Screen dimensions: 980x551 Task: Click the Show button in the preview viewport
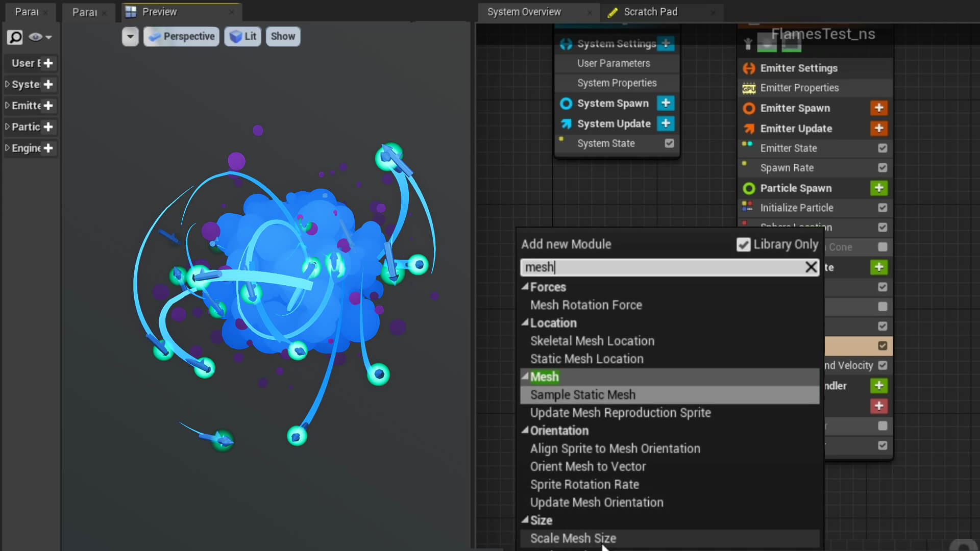[283, 36]
